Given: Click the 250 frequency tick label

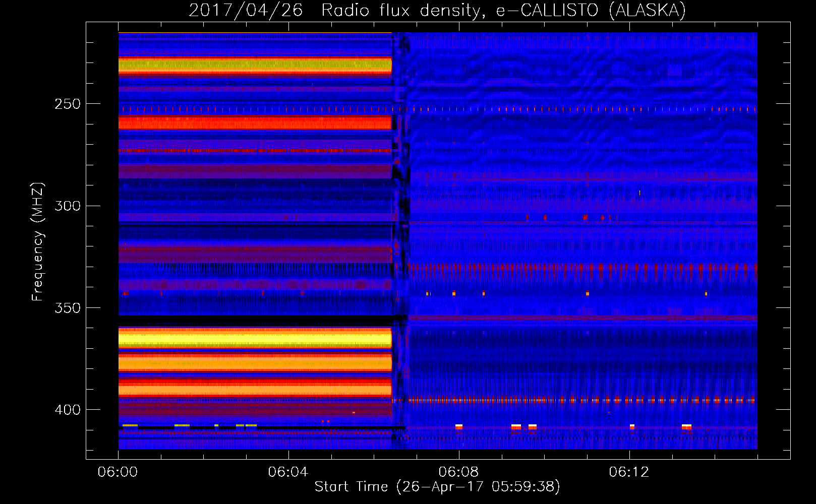Looking at the screenshot, I should pyautogui.click(x=68, y=104).
